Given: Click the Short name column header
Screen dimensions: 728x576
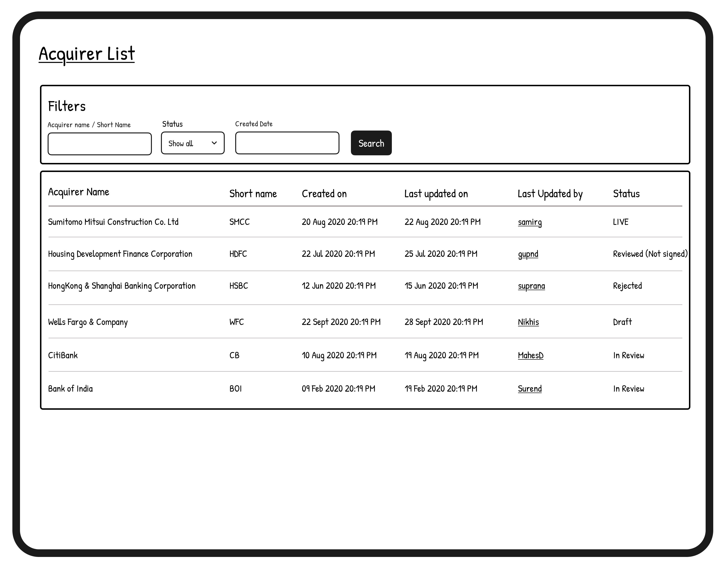Looking at the screenshot, I should 253,194.
